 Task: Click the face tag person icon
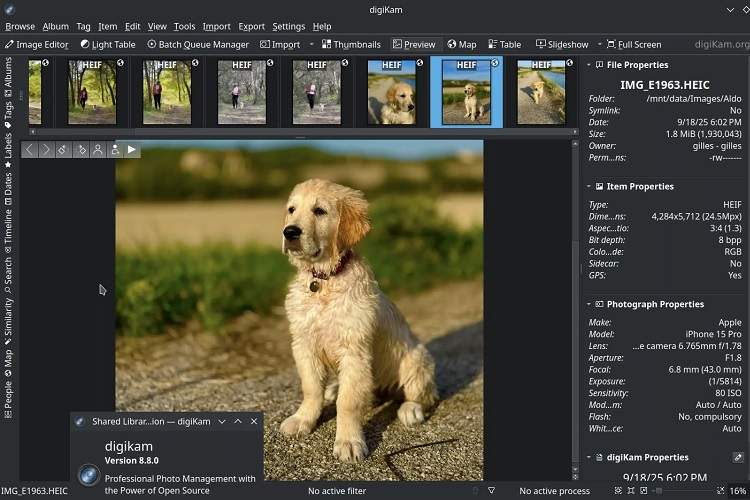click(98, 150)
